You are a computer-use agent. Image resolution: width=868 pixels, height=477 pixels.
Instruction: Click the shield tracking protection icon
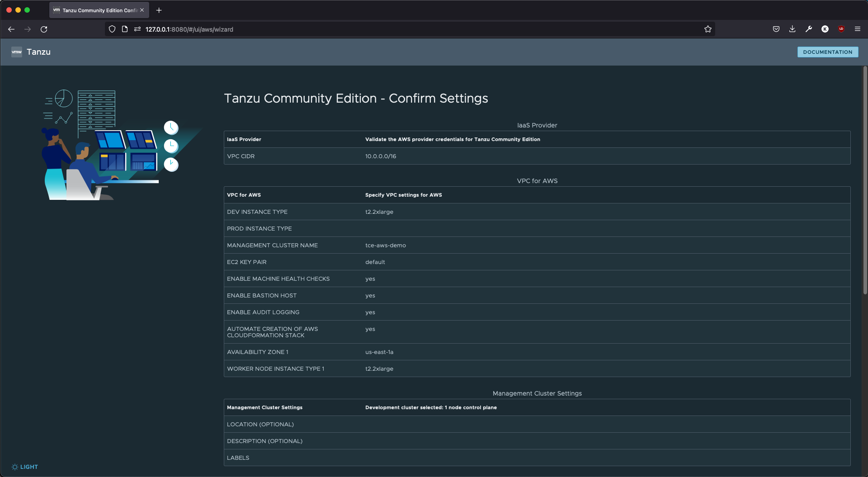[x=112, y=29]
